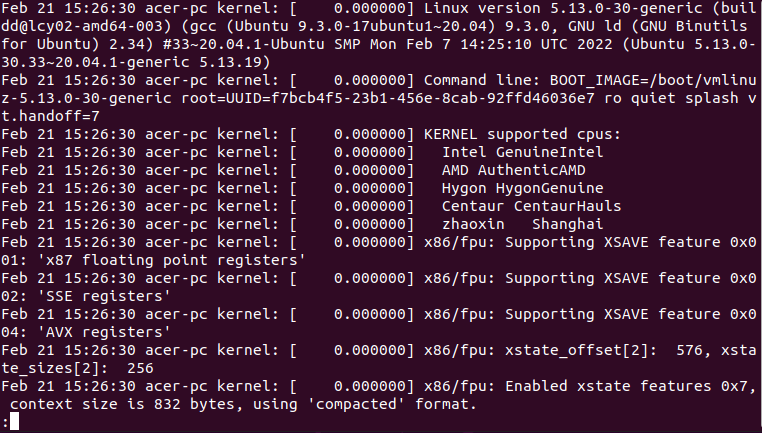This screenshot has height=433, width=762.
Task: Click the 'x87 floating point registers' text
Action: [x=172, y=260]
